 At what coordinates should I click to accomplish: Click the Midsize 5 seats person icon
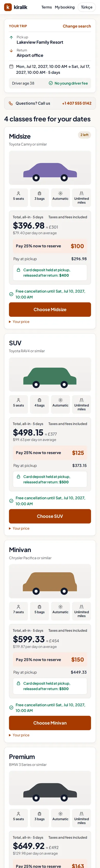[x=18, y=193]
